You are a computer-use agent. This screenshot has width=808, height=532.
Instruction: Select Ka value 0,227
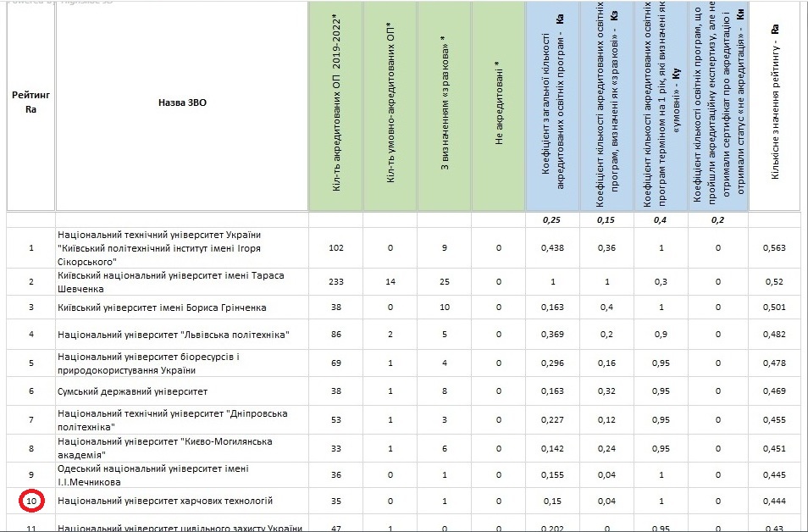point(552,419)
